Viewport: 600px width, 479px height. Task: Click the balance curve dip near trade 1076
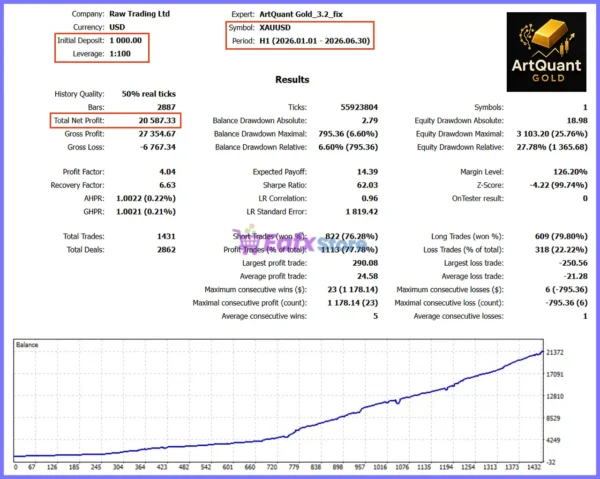coord(398,402)
